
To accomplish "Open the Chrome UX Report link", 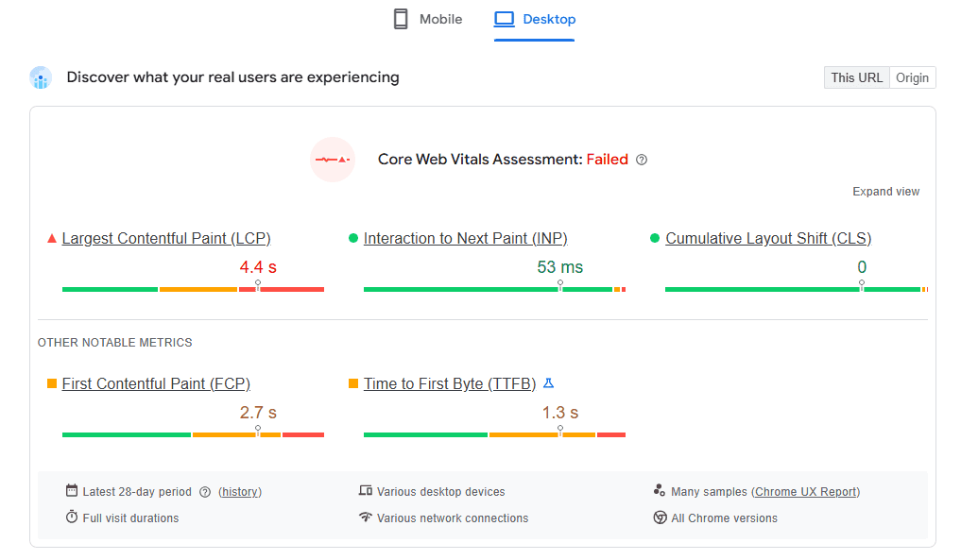I will 805,492.
